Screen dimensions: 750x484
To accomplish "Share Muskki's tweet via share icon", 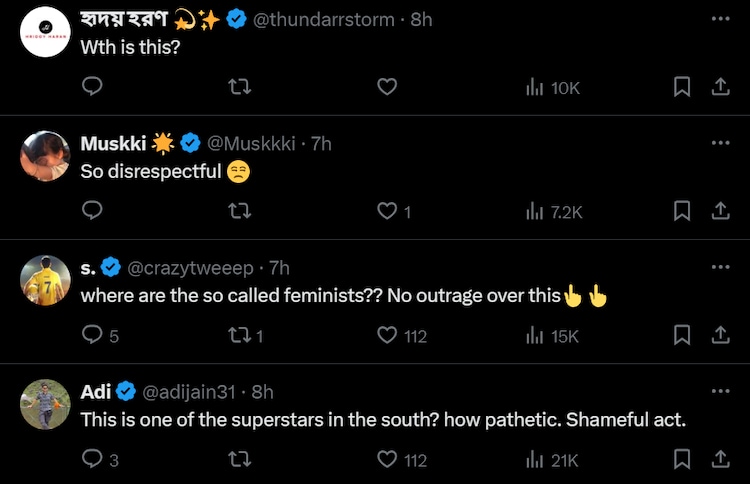I will 719,211.
